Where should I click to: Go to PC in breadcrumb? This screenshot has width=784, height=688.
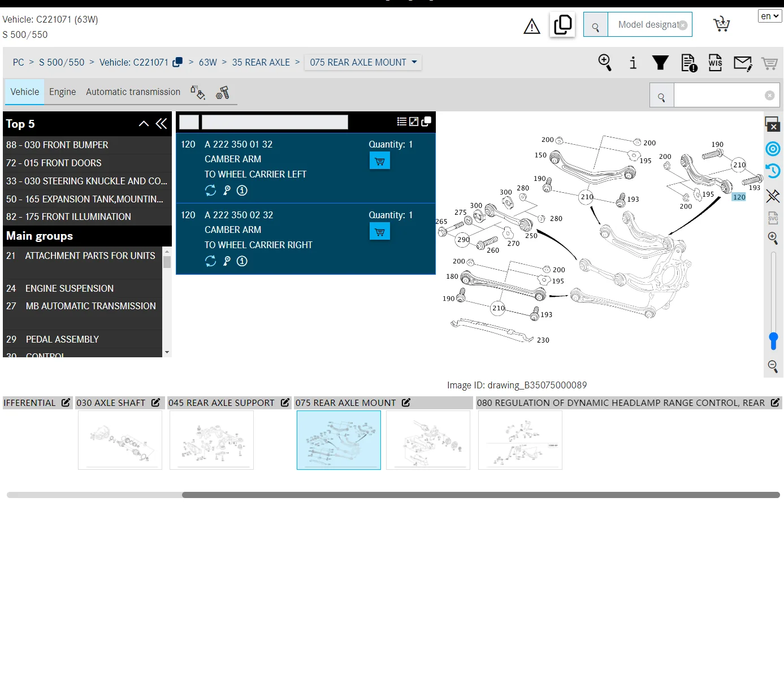[19, 62]
